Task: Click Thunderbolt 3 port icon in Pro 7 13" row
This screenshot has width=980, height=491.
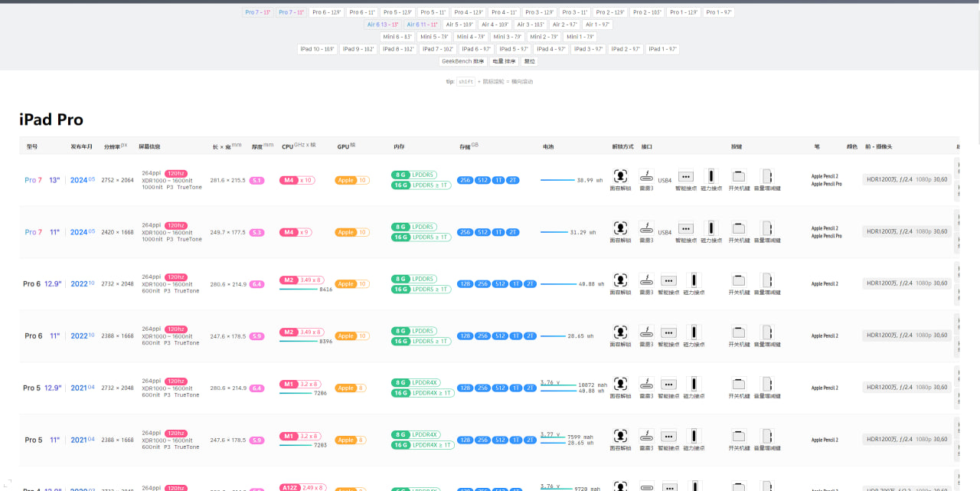Action: [646, 175]
